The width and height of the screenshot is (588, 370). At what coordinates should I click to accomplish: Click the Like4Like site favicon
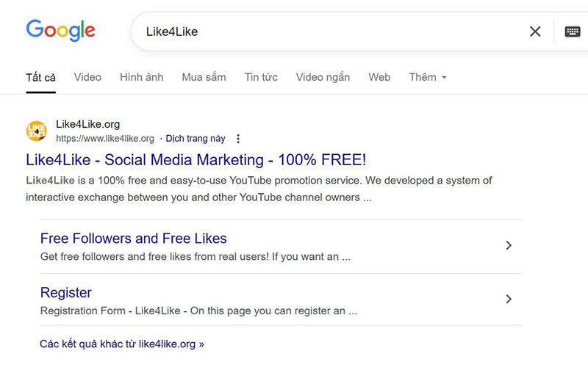coord(36,131)
